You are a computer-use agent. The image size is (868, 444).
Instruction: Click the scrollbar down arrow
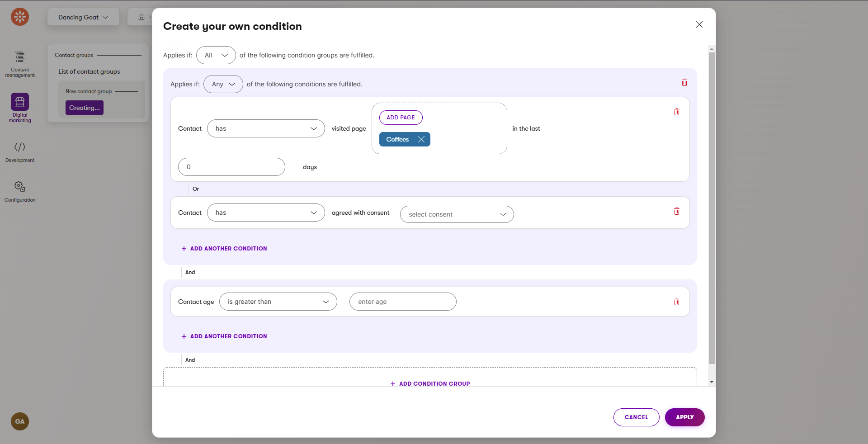(x=712, y=382)
